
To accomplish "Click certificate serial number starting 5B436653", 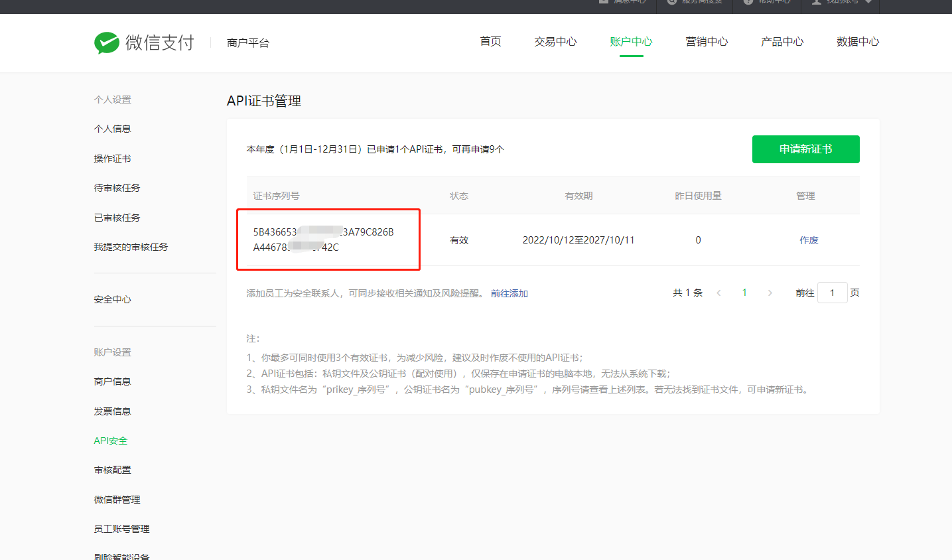I will pos(323,240).
